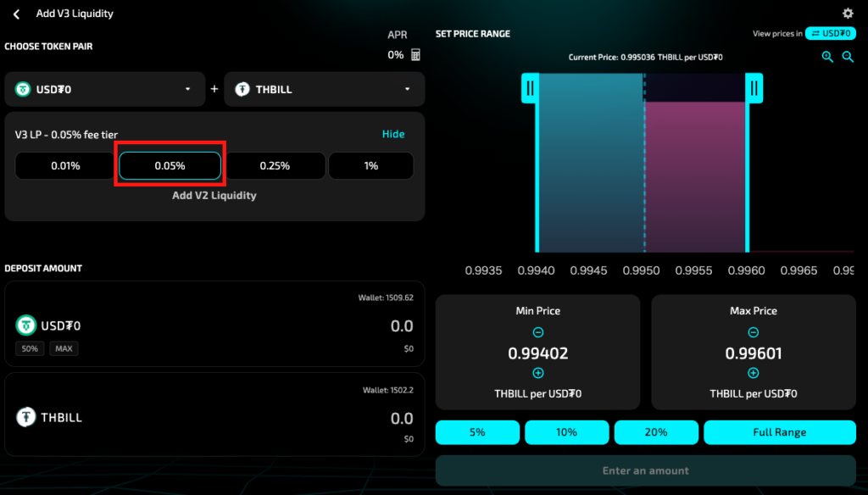Decrease Min Price with minus icon
868x495 pixels.
tap(538, 333)
